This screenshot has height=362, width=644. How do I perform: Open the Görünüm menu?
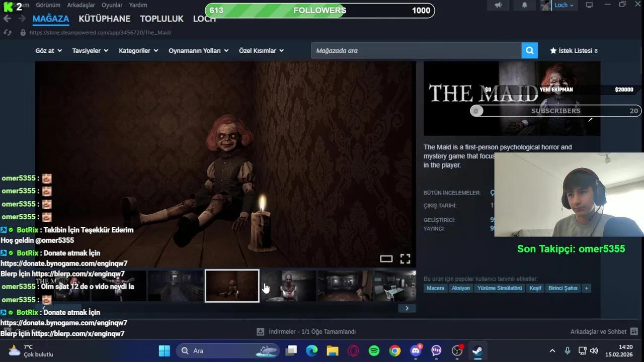click(48, 5)
